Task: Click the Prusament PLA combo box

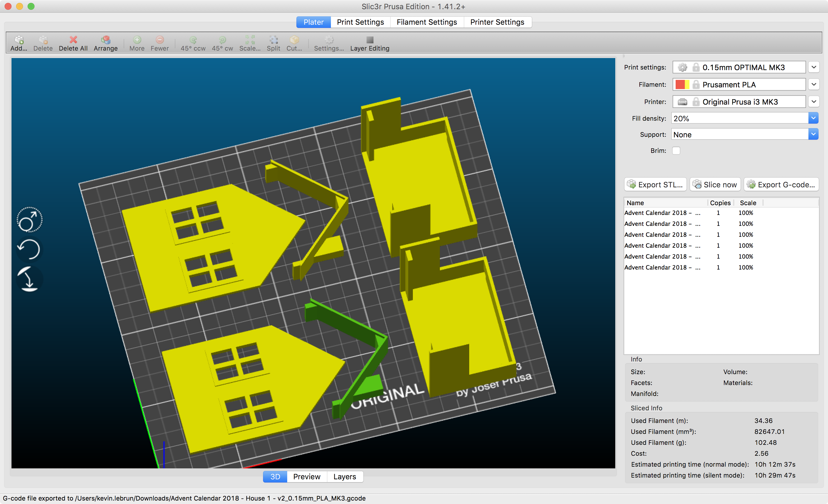Action: pos(739,84)
